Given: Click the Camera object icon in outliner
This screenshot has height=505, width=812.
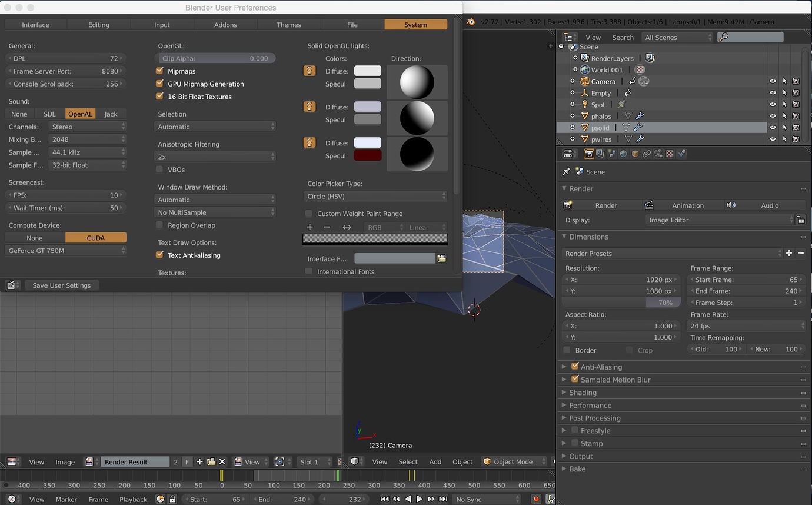Looking at the screenshot, I should tap(585, 81).
